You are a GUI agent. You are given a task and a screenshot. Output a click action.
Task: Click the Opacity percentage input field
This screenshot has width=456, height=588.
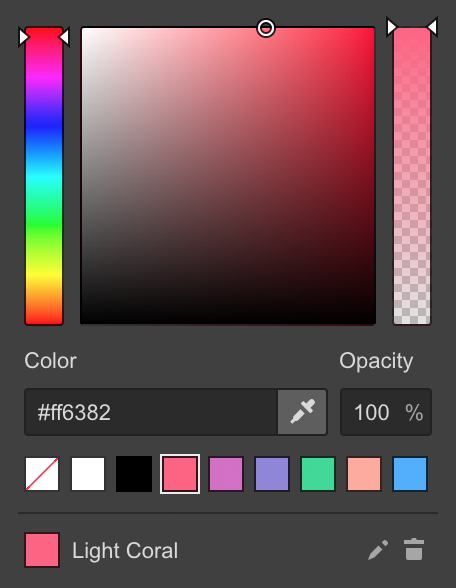tap(386, 412)
